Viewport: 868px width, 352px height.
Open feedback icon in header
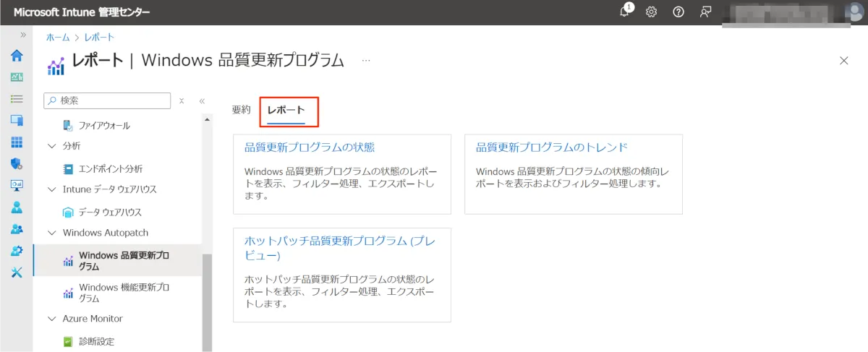point(705,12)
